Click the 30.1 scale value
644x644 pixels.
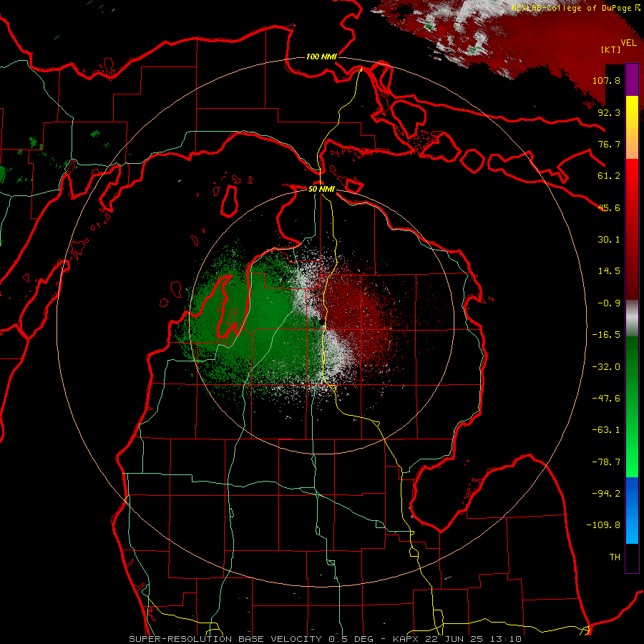(x=609, y=240)
